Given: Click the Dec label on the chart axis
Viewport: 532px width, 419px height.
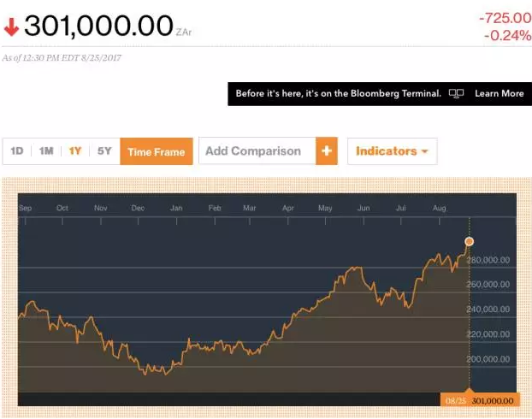Looking at the screenshot, I should (138, 208).
